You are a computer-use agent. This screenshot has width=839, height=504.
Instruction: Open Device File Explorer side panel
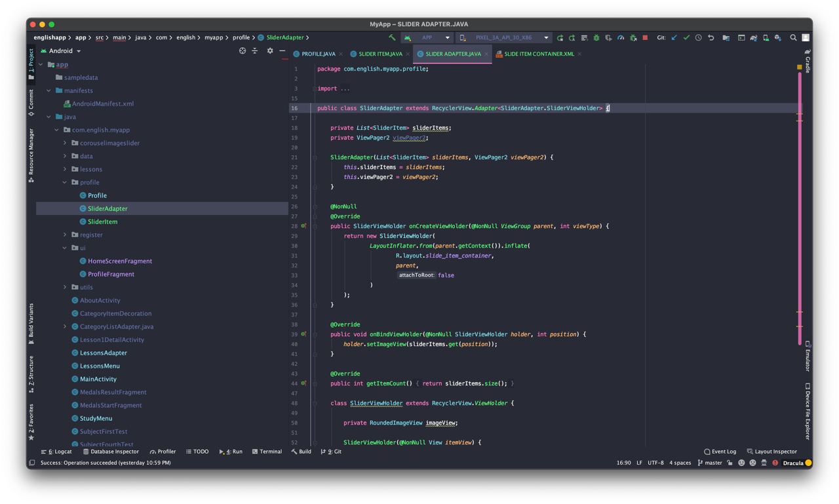tap(808, 412)
